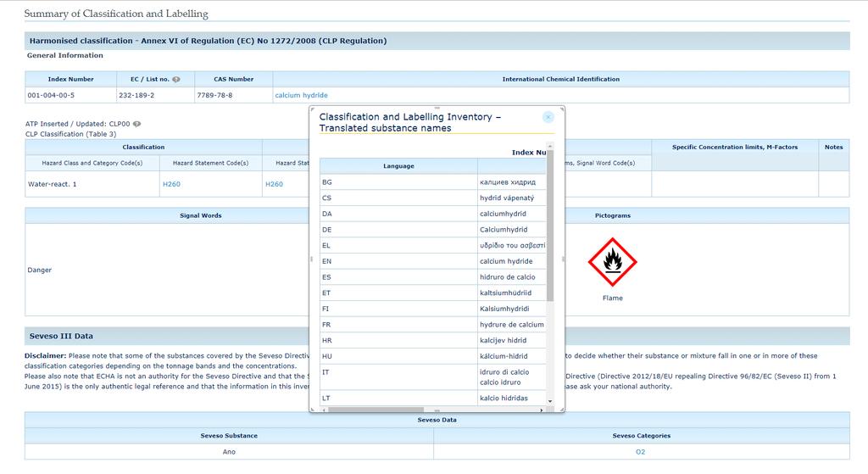Click 'kalcijev hidrid' Croatian name cell
The image size is (868, 474).
coord(511,341)
